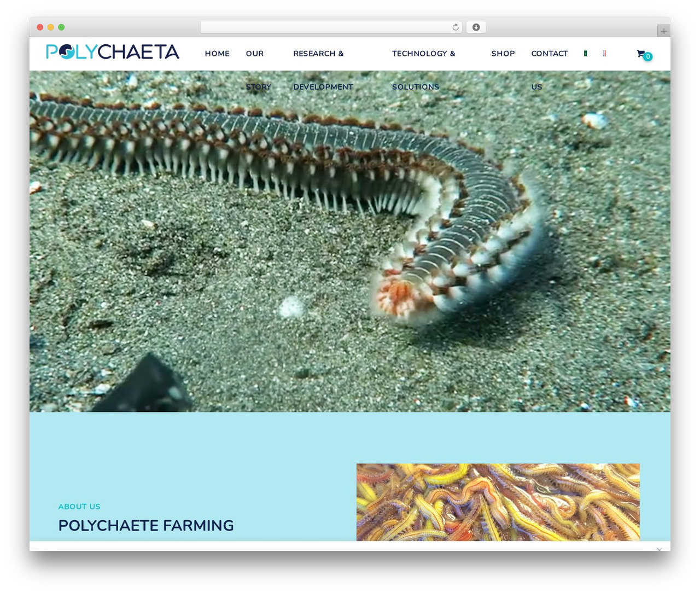Open the Our Story menu
Screen dimensions: 700x593
click(x=258, y=70)
